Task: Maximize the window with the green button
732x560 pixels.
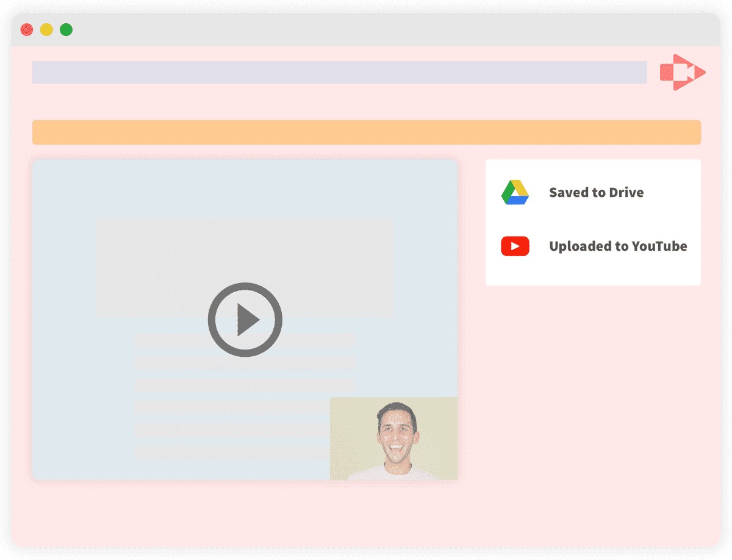Action: click(66, 29)
